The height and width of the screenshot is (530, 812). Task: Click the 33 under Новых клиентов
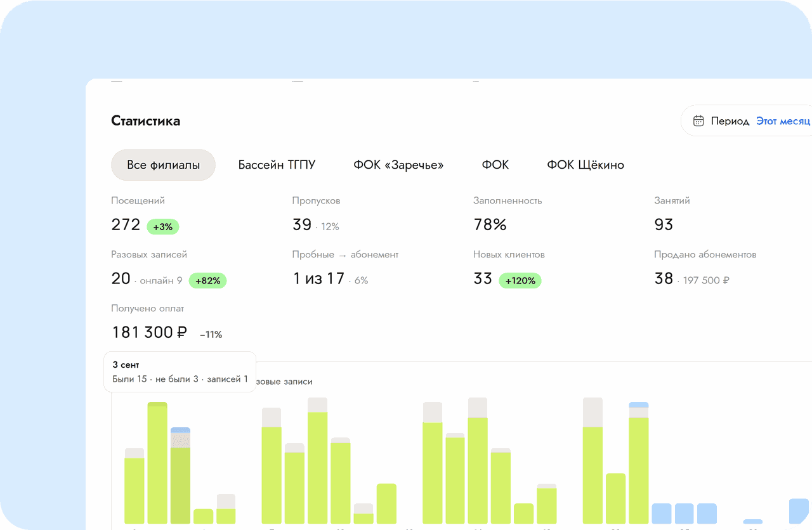coord(483,278)
